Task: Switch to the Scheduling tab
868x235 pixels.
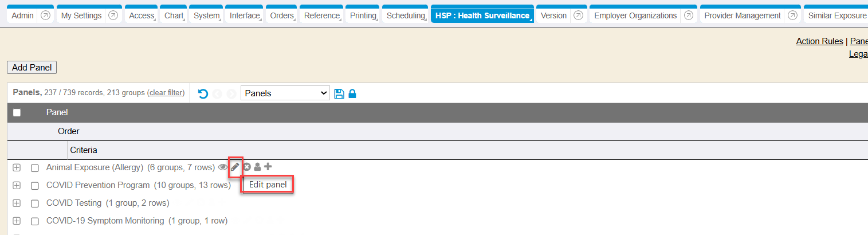Action: [x=406, y=15]
